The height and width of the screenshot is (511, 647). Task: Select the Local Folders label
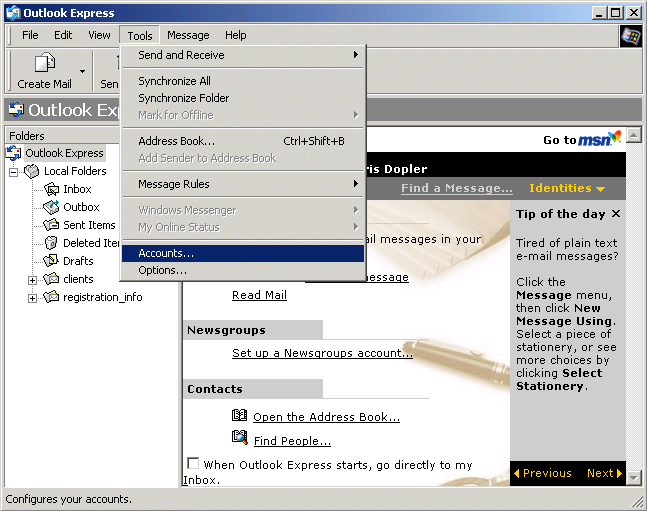(75, 171)
